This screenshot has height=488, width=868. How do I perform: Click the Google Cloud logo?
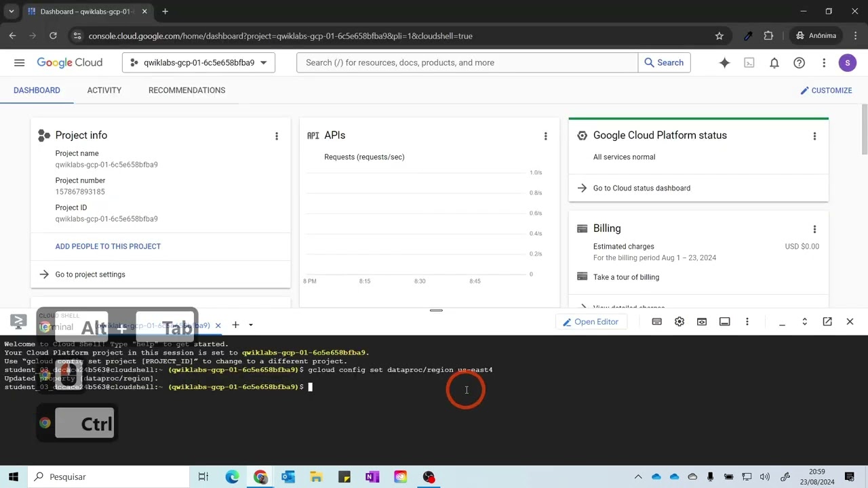click(70, 62)
